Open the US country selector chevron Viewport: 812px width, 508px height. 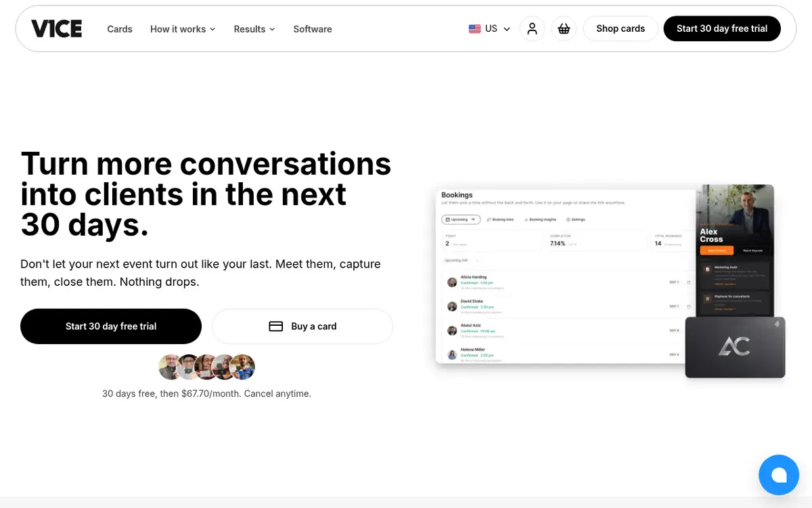coord(507,29)
